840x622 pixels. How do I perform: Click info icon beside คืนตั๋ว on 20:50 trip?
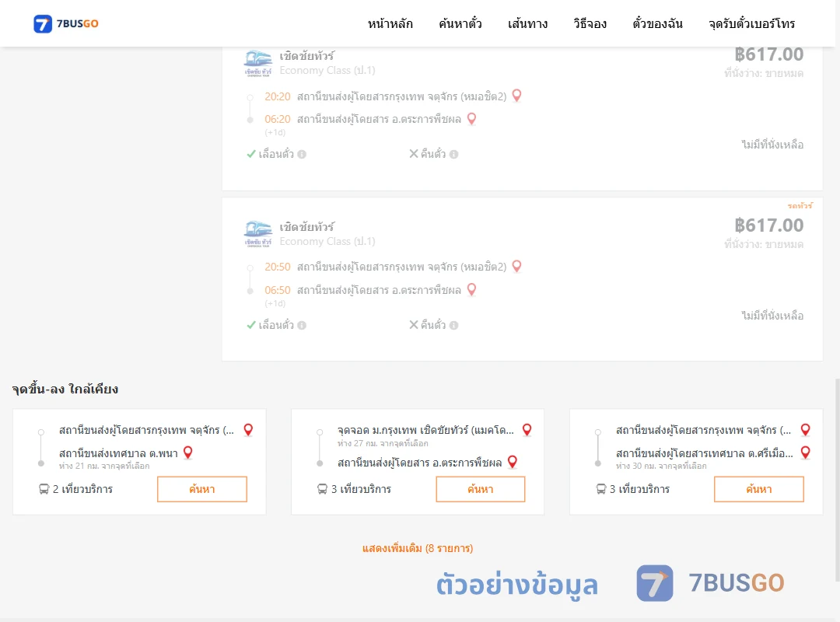(x=453, y=325)
